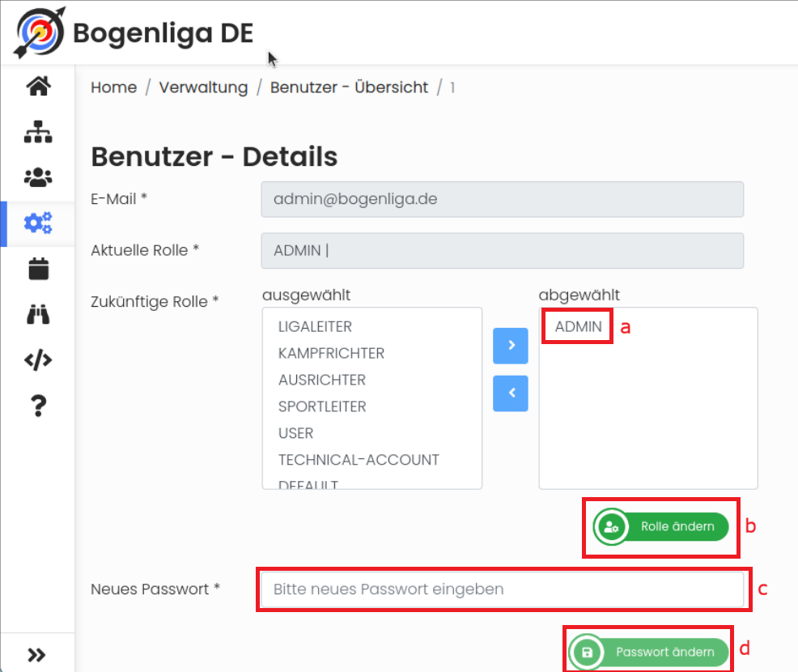Move role right with the > arrow button
Image resolution: width=798 pixels, height=672 pixels.
[x=511, y=346]
